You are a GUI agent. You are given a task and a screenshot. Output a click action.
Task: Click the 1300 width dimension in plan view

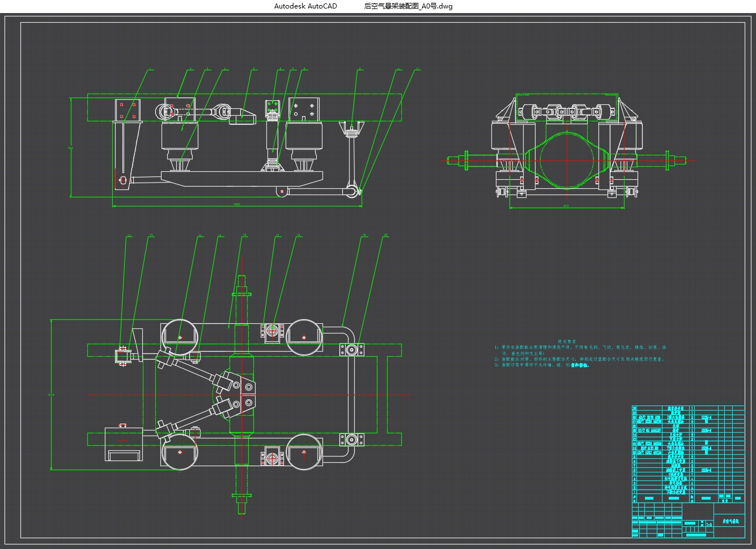click(50, 394)
